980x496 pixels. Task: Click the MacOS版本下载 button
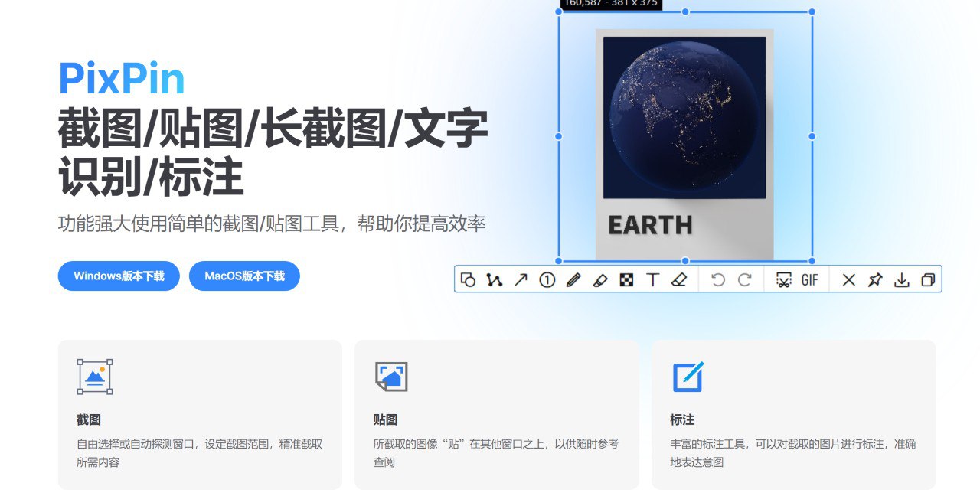click(x=244, y=276)
